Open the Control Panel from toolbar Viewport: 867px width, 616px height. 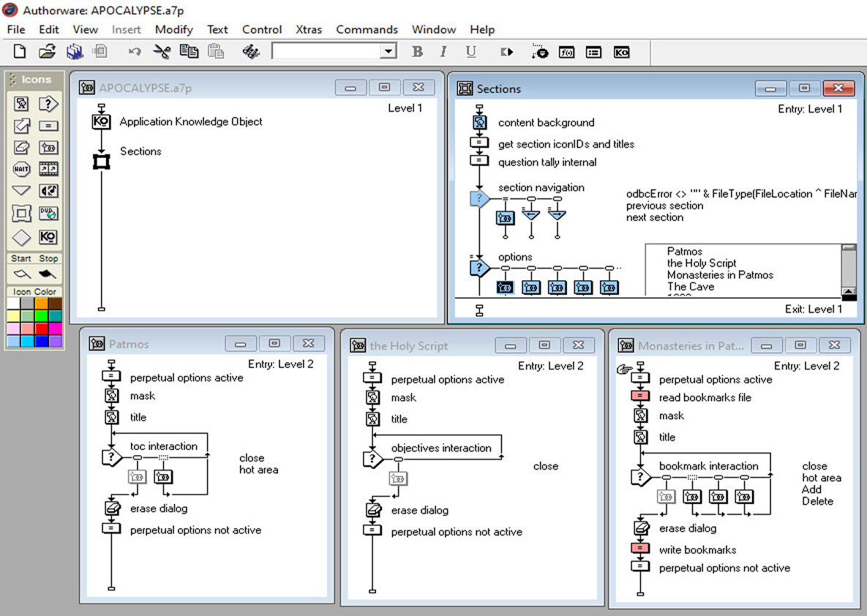[540, 52]
